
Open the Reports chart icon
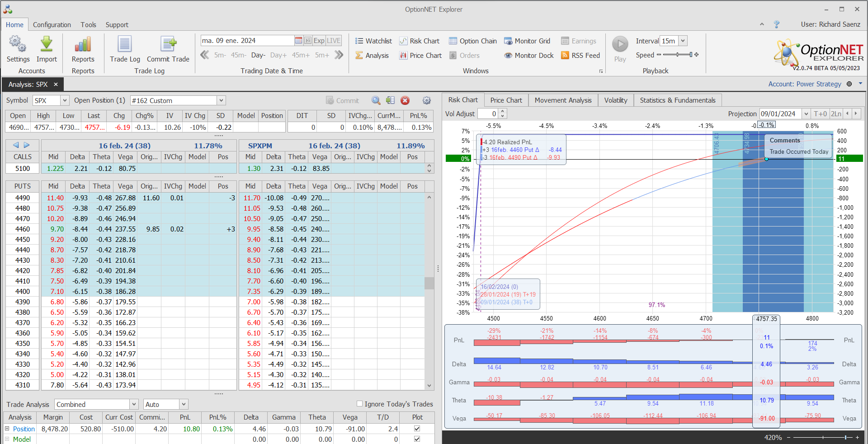(83, 45)
